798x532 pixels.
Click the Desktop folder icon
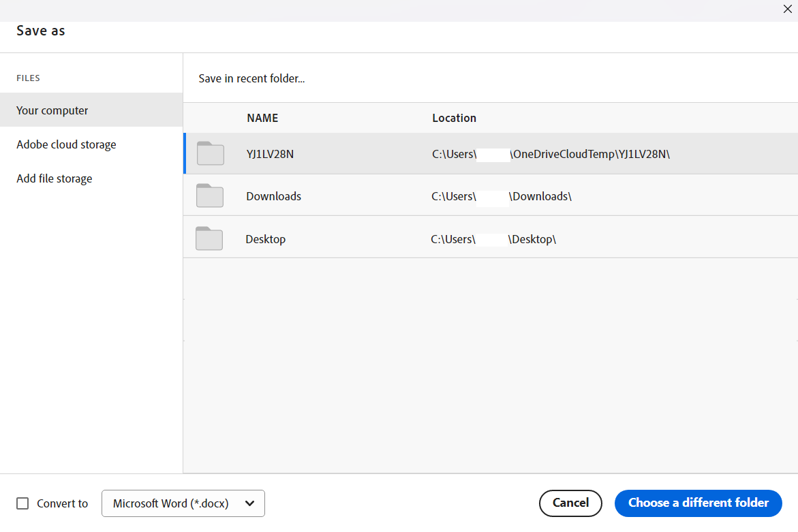[209, 239]
